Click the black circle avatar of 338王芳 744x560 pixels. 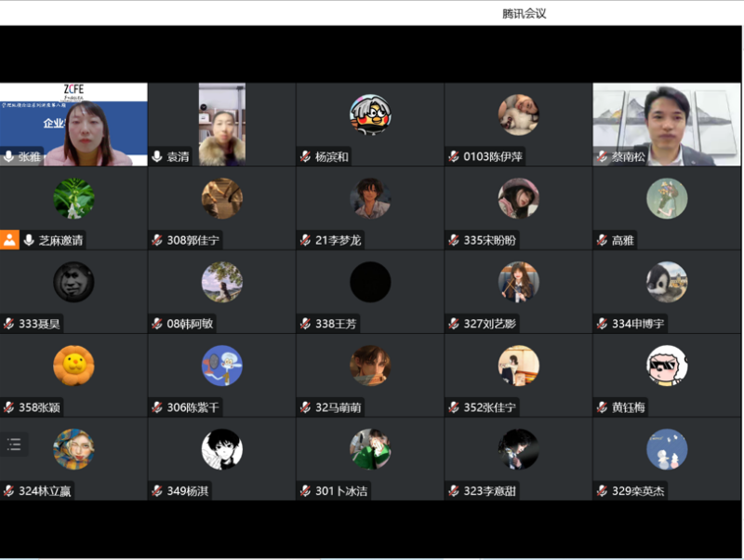(370, 282)
